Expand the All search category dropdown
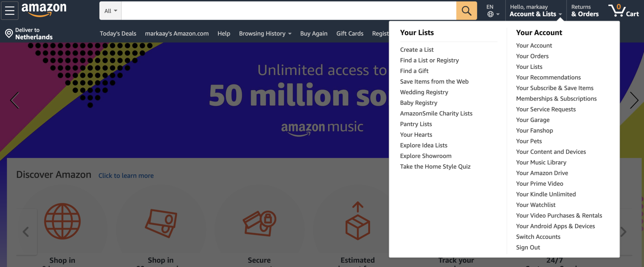The height and width of the screenshot is (267, 644). pos(111,11)
